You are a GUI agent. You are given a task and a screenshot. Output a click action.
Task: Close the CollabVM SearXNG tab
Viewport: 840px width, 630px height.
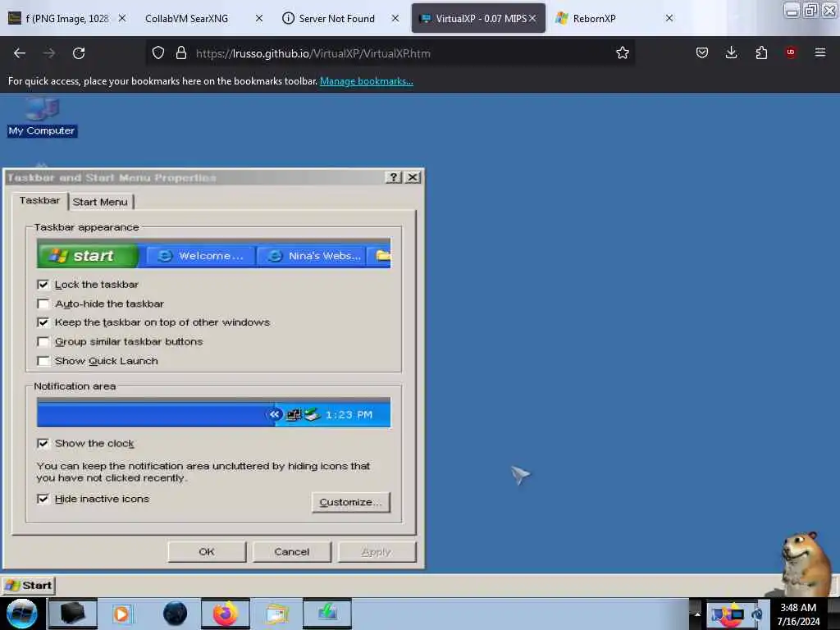coord(259,18)
